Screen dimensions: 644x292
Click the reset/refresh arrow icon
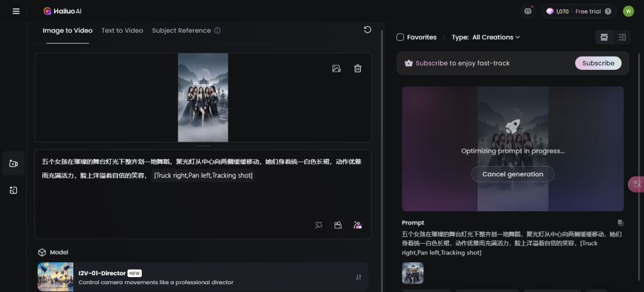pos(367,30)
